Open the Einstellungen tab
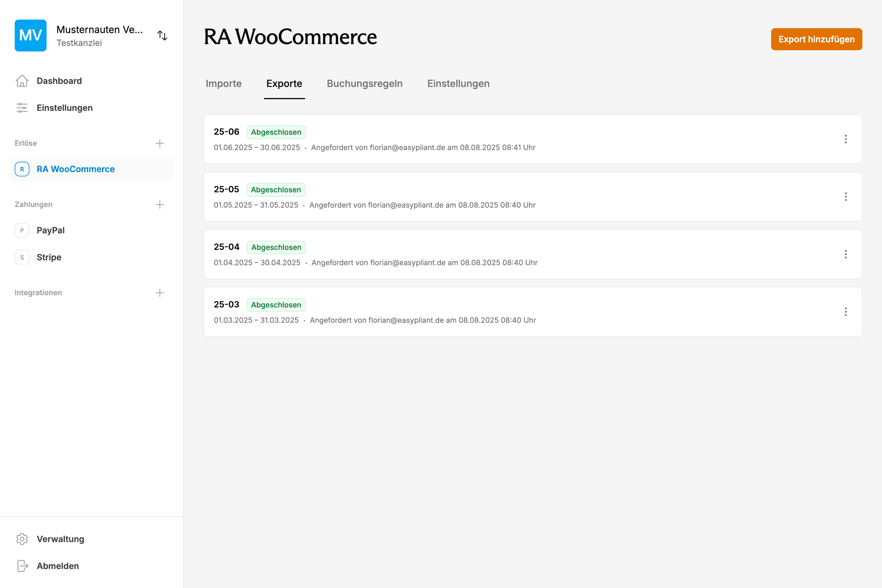Viewport: 882px width, 588px height. (x=458, y=84)
